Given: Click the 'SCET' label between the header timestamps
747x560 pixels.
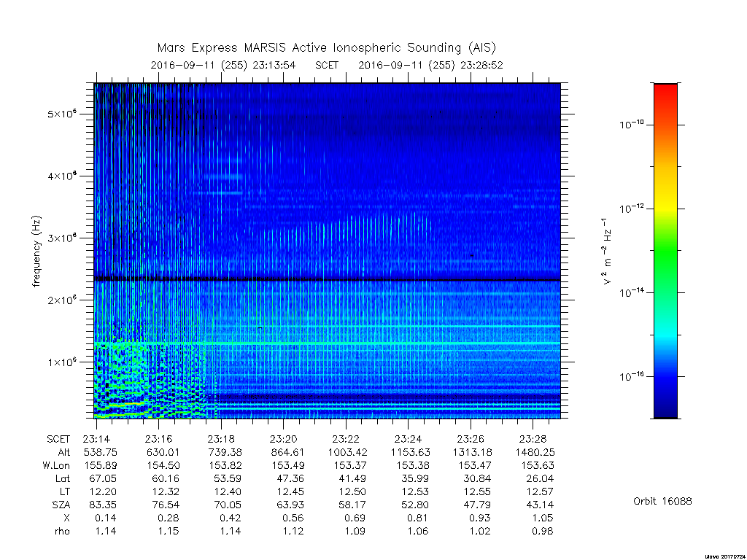Looking at the screenshot, I should (x=327, y=65).
